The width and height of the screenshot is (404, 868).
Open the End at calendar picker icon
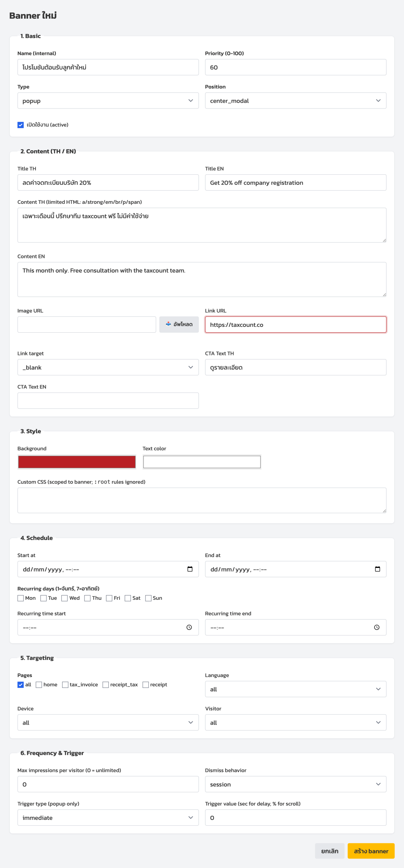point(378,569)
